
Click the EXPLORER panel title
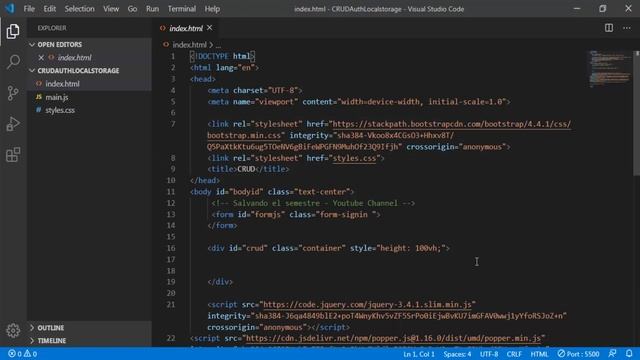[x=52, y=28]
